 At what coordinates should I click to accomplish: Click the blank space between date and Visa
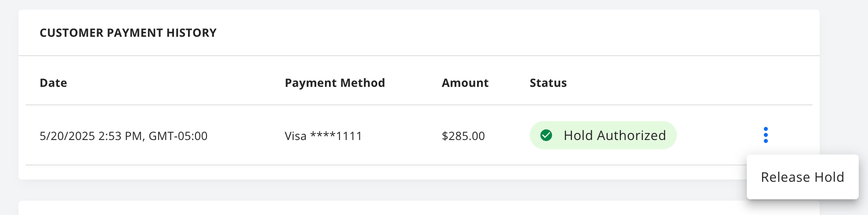point(246,135)
